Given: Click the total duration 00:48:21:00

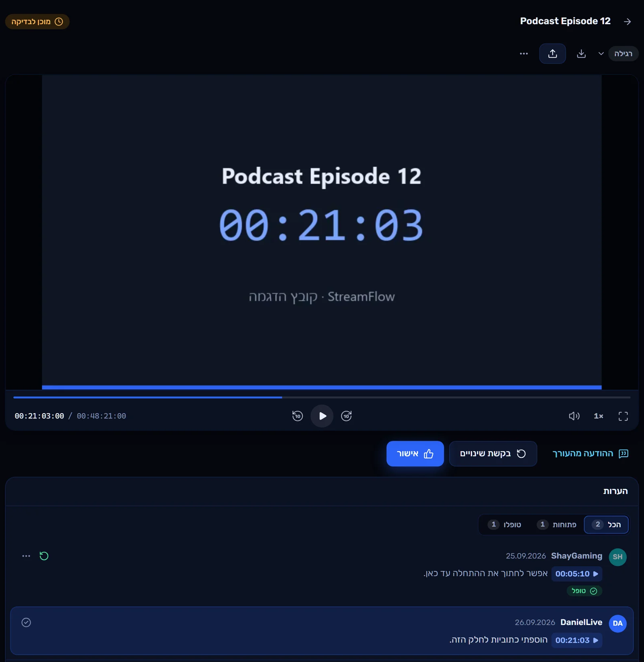Looking at the screenshot, I should (101, 416).
